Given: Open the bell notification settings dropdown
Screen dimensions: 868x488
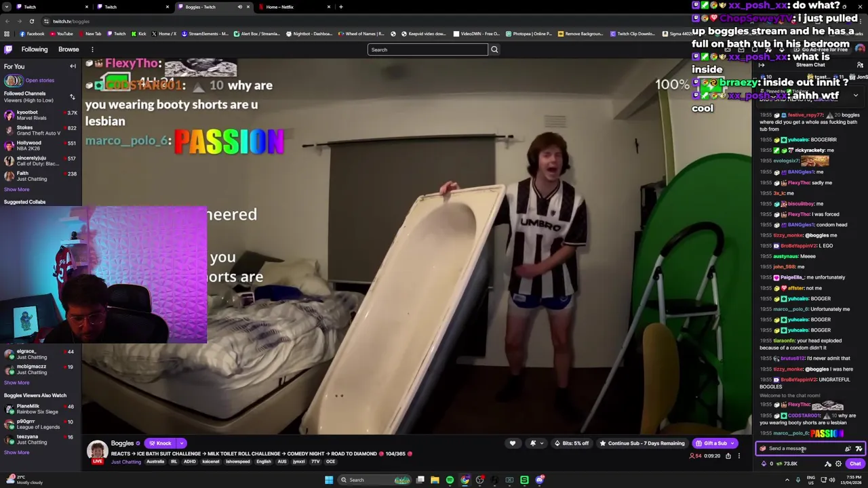Looking at the screenshot, I should click(x=536, y=443).
